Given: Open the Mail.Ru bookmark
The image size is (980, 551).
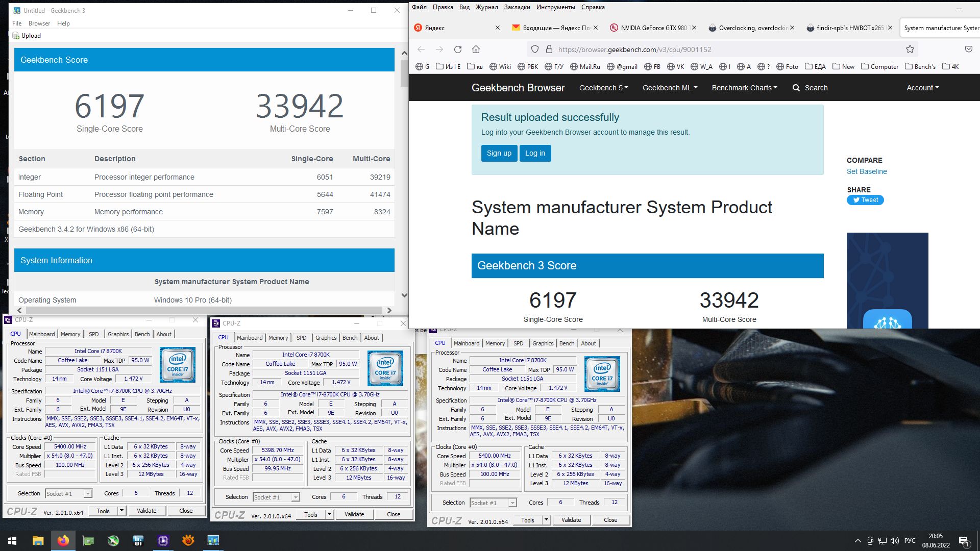Looking at the screenshot, I should pyautogui.click(x=585, y=67).
